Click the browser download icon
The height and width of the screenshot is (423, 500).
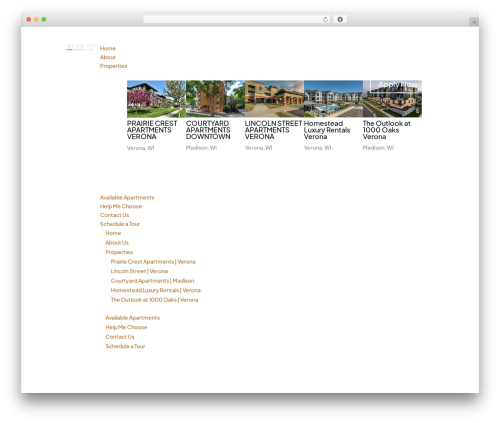(x=340, y=19)
